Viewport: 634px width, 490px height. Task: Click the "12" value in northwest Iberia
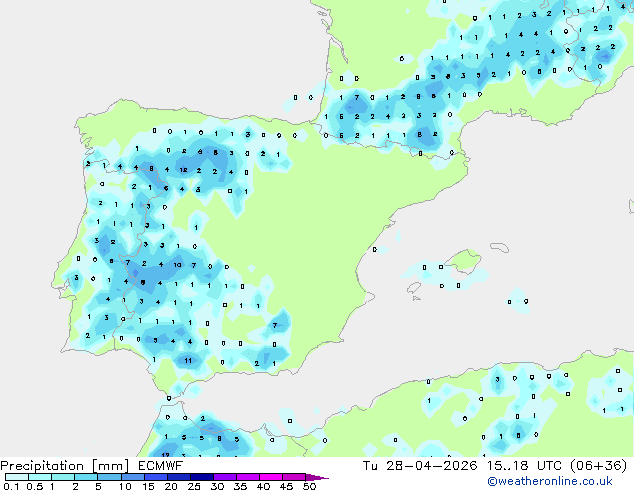183,170
